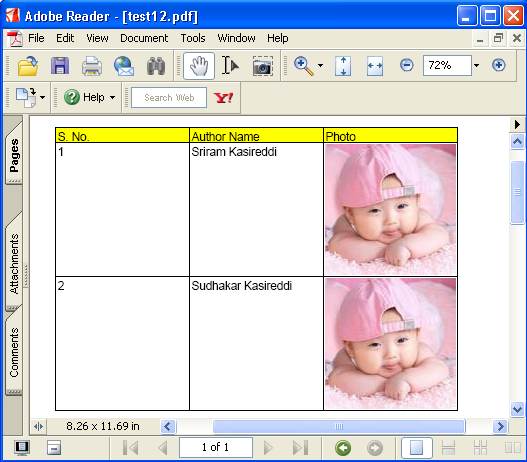The height and width of the screenshot is (462, 527).
Task: Choose the text Select tool
Action: click(230, 66)
